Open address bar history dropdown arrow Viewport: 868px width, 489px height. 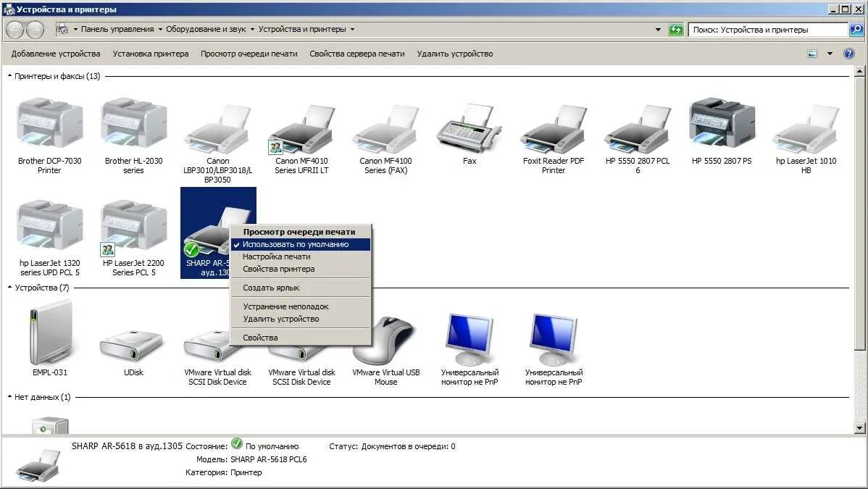click(658, 30)
